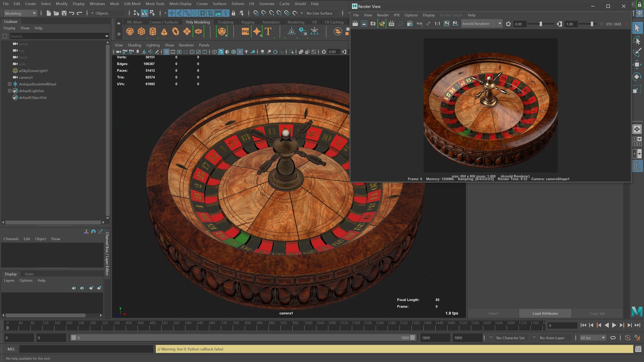Toggle use all lights in viewport
This screenshot has height=362, width=644.
coord(247,52)
